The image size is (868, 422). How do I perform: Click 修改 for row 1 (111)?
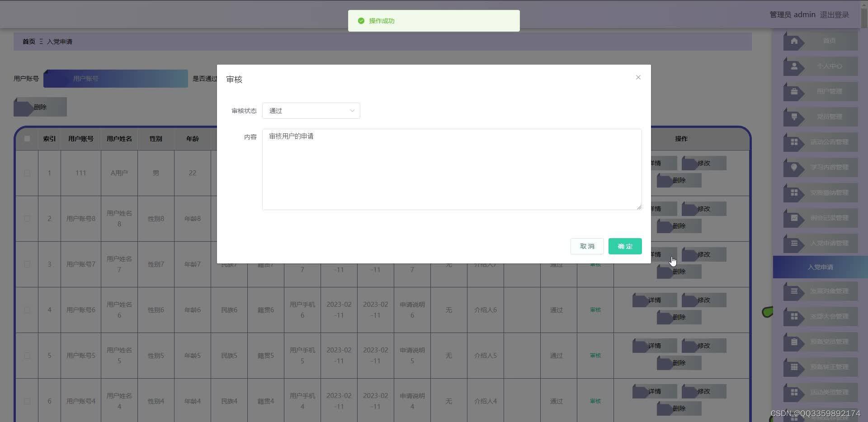[x=704, y=163]
